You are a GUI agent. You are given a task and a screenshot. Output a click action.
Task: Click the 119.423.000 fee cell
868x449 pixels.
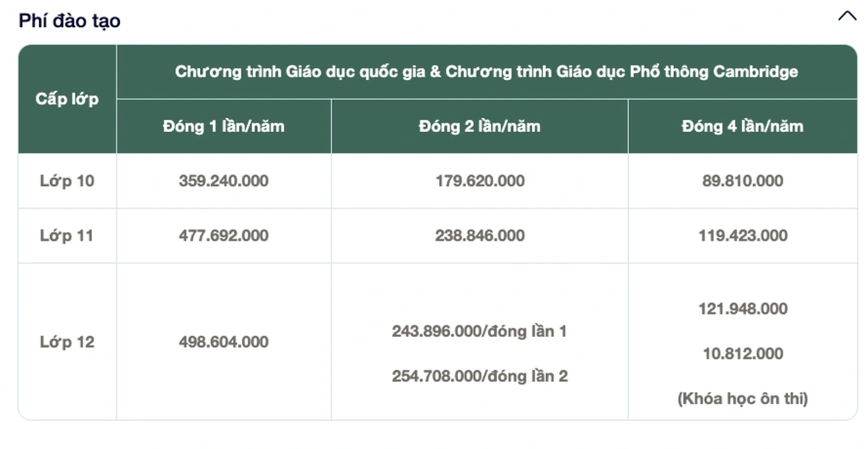pyautogui.click(x=743, y=236)
